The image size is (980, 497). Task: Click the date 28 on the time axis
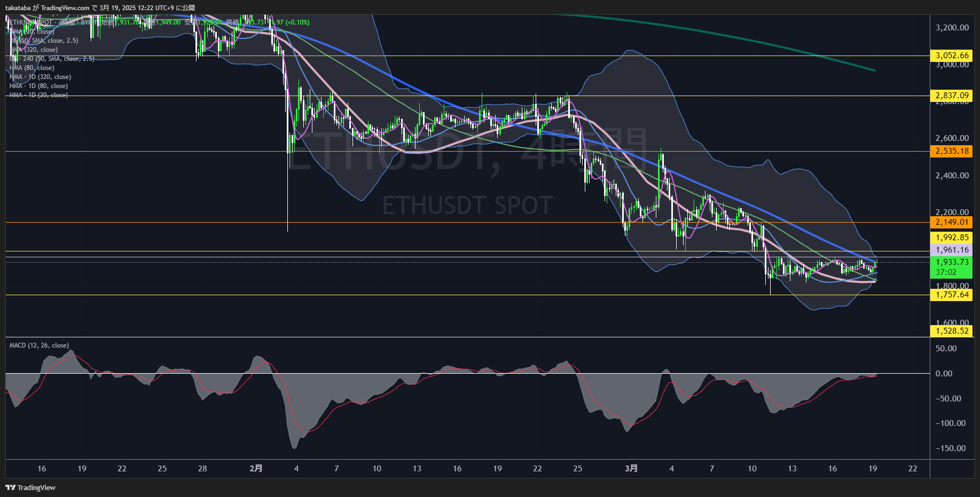point(202,469)
